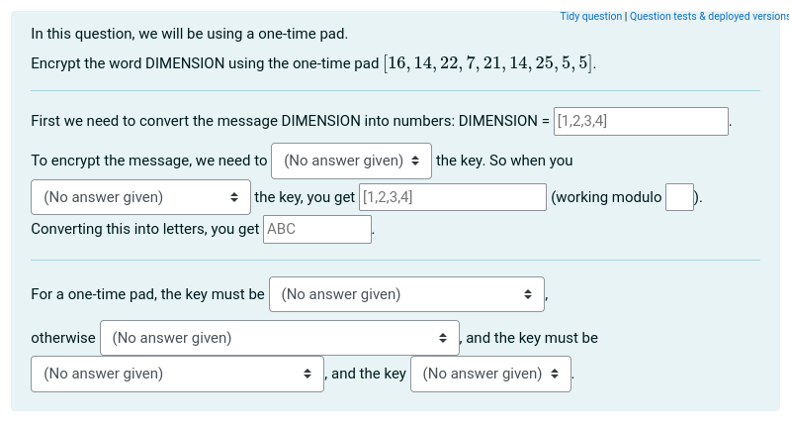Open dropdown before ', and the key' text
790x432 pixels.
point(177,374)
